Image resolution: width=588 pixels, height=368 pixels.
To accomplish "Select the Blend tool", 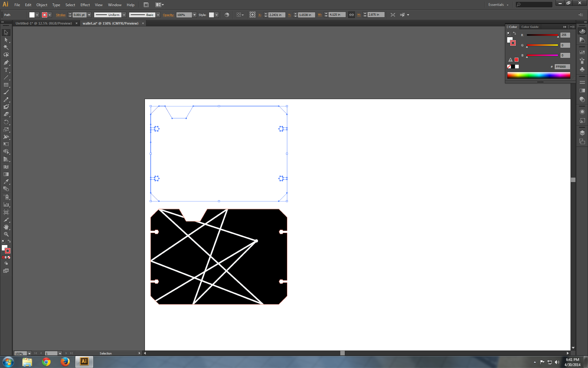I will pos(6,189).
